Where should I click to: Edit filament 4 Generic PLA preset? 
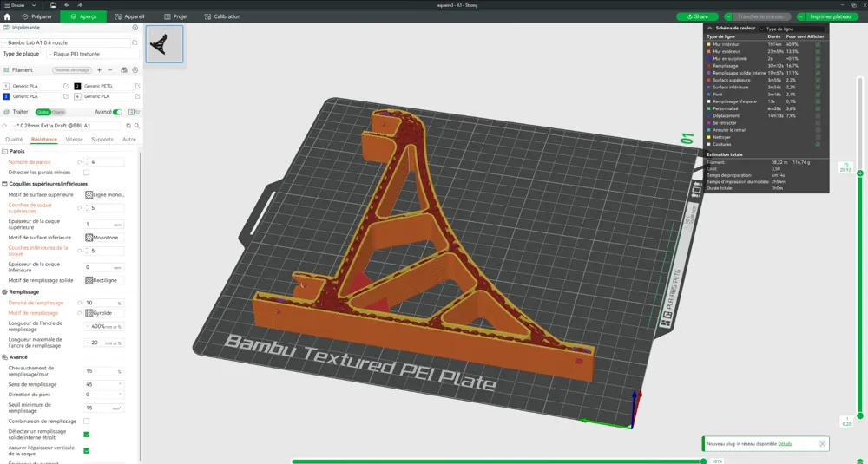137,96
